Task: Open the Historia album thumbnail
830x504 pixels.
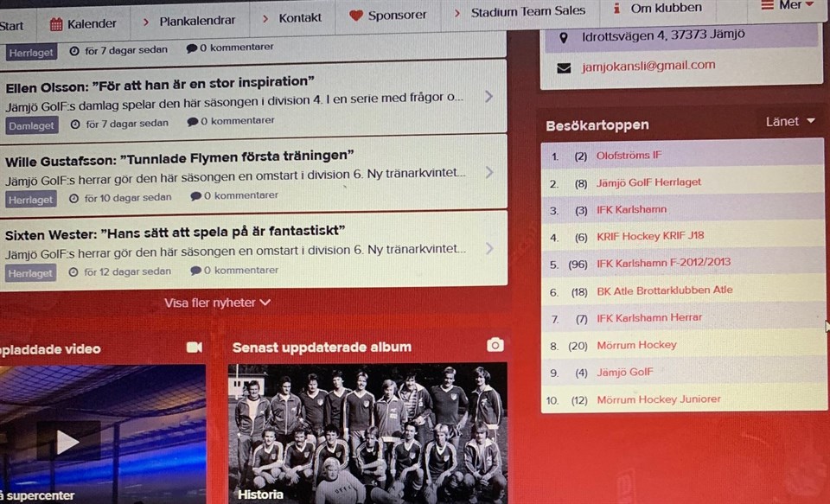Action: (368, 433)
